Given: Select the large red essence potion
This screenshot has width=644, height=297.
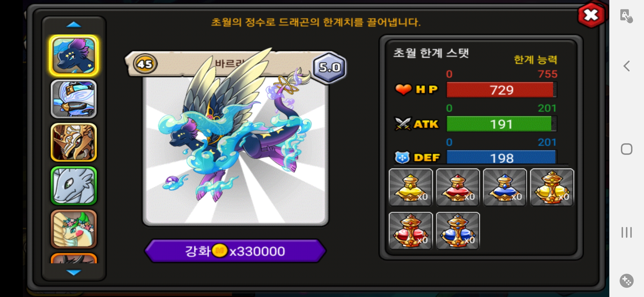Looking at the screenshot, I should 411,231.
